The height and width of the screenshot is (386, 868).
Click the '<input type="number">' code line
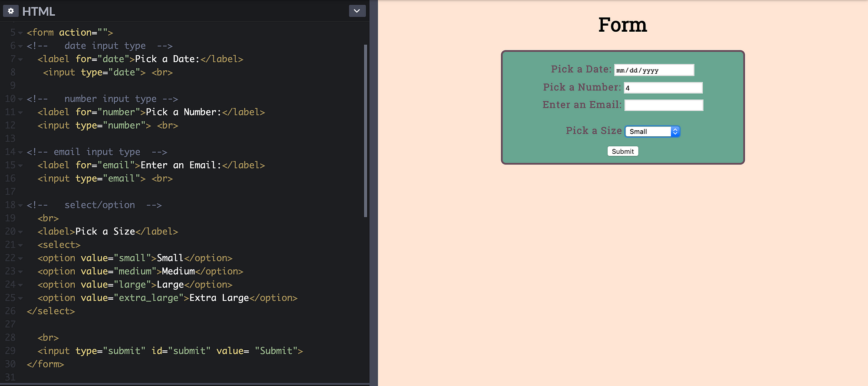tap(108, 125)
